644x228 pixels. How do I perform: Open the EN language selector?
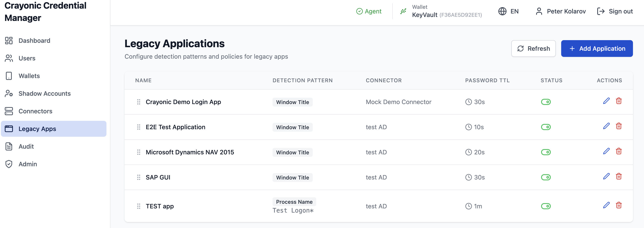[508, 11]
